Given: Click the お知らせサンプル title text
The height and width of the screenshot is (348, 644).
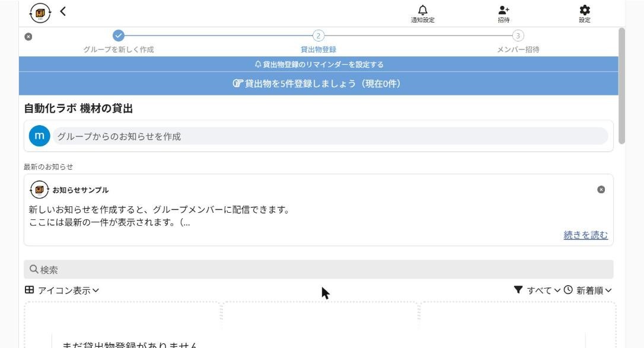Looking at the screenshot, I should click(x=81, y=190).
